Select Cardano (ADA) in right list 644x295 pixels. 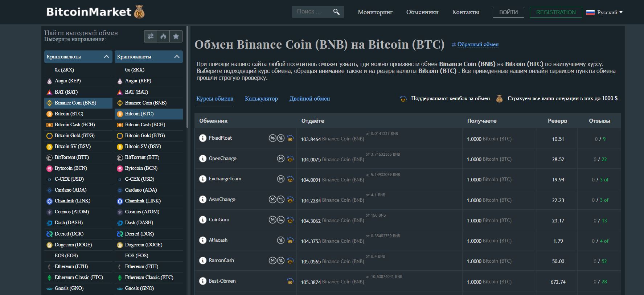point(149,190)
